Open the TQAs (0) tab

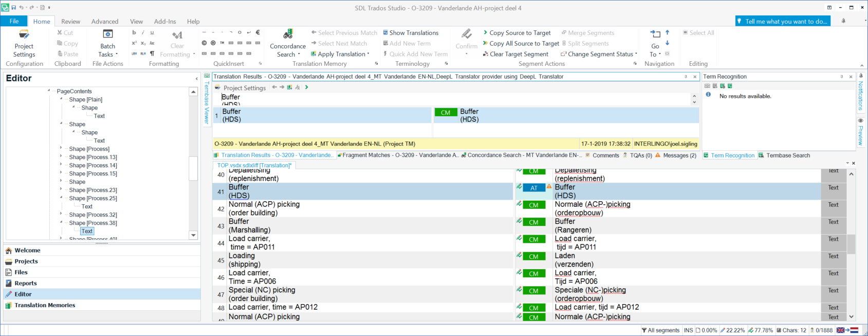(637, 155)
